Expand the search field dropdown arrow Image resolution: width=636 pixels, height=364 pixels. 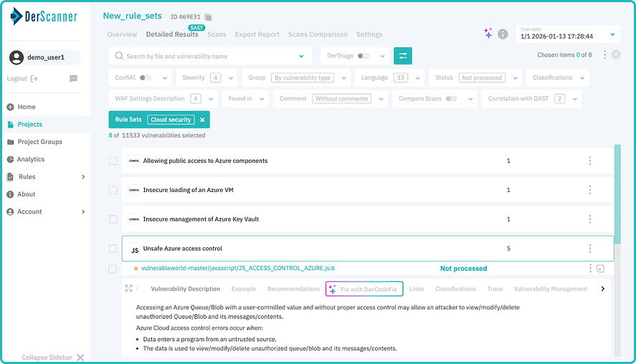pyautogui.click(x=301, y=57)
